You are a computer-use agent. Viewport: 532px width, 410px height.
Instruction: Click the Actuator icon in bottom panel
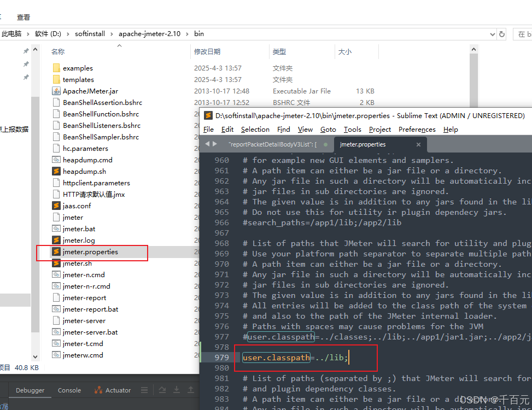[98, 390]
